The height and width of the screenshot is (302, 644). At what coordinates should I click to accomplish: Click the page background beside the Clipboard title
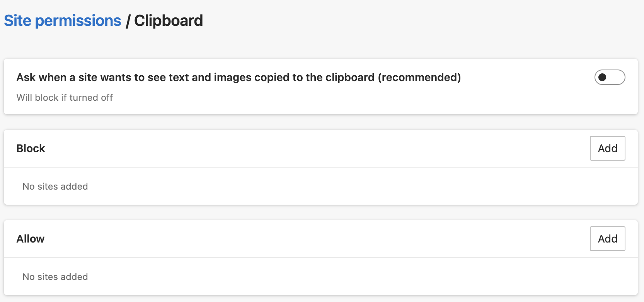[x=387, y=21]
